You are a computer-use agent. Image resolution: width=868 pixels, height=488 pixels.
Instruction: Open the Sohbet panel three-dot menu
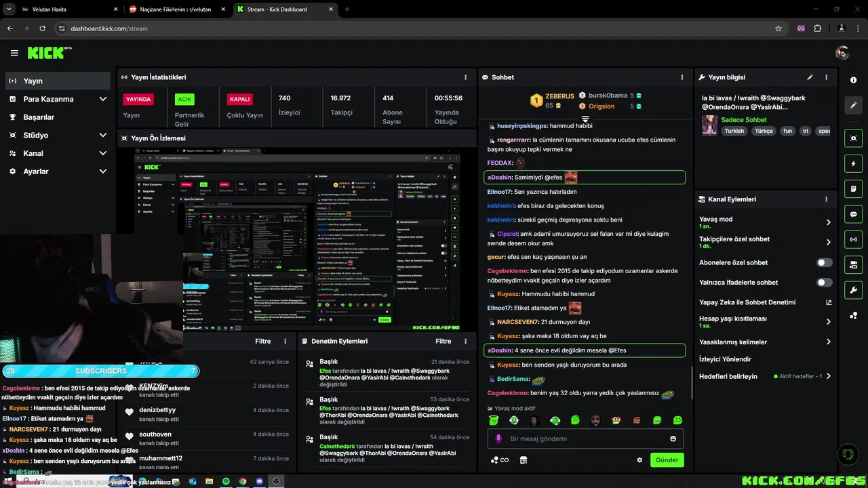tap(682, 77)
